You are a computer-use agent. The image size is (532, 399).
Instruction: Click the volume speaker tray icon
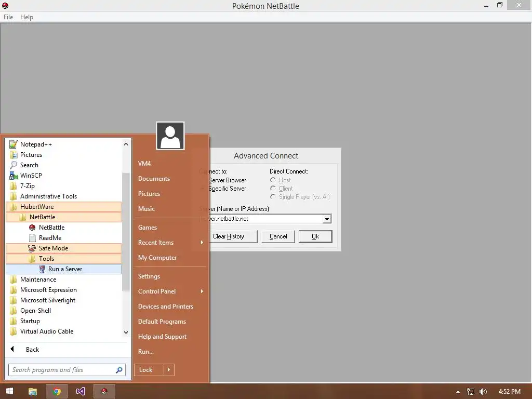483,392
